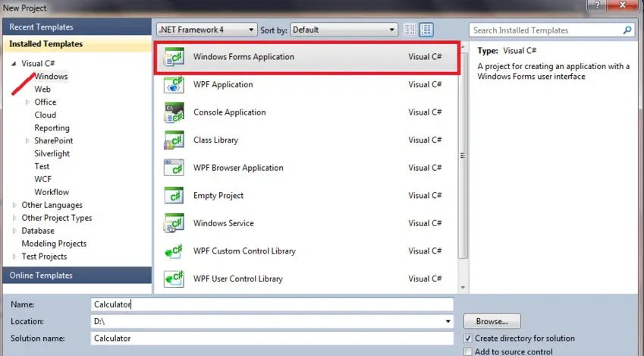Select the Empty Project template icon

pos(173,196)
